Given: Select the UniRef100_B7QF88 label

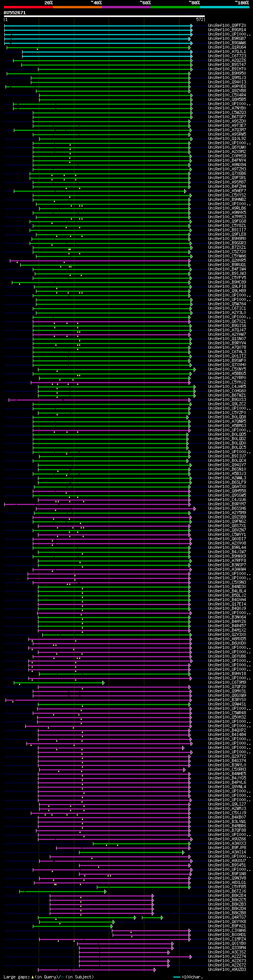Looking at the screenshot, I should pos(227,831).
